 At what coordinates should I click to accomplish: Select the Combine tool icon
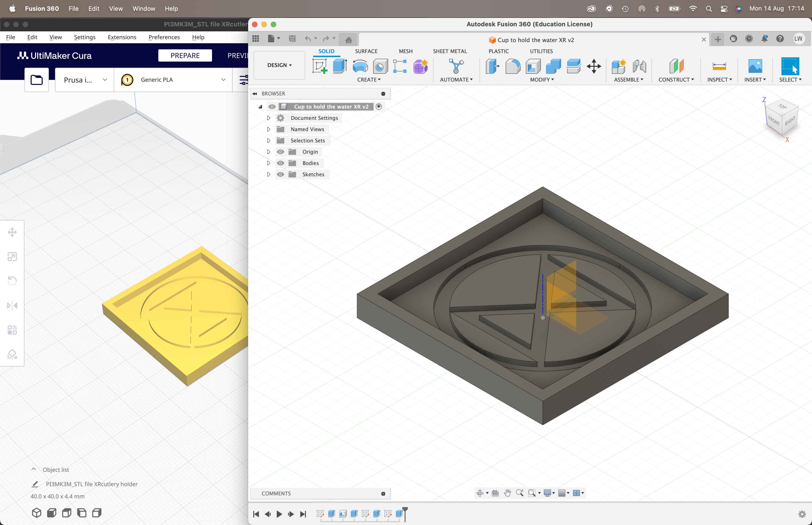coord(553,66)
